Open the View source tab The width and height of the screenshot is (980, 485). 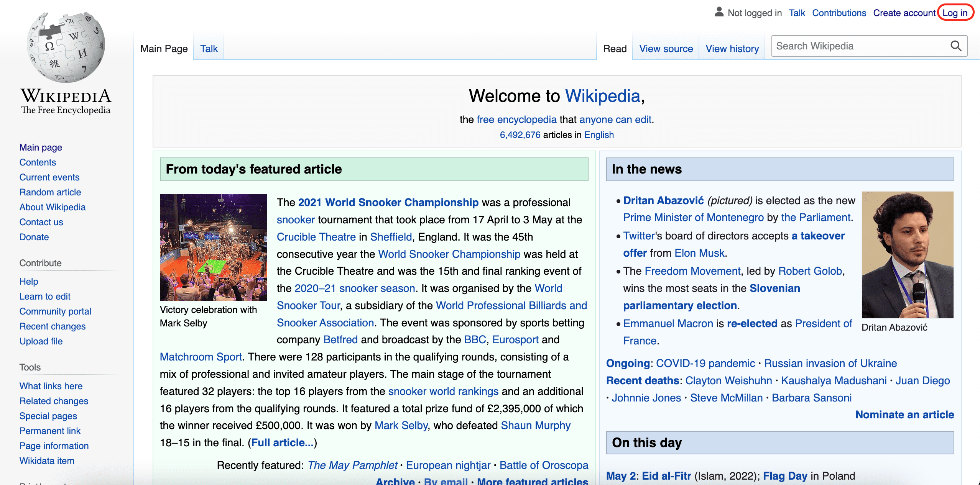(666, 49)
